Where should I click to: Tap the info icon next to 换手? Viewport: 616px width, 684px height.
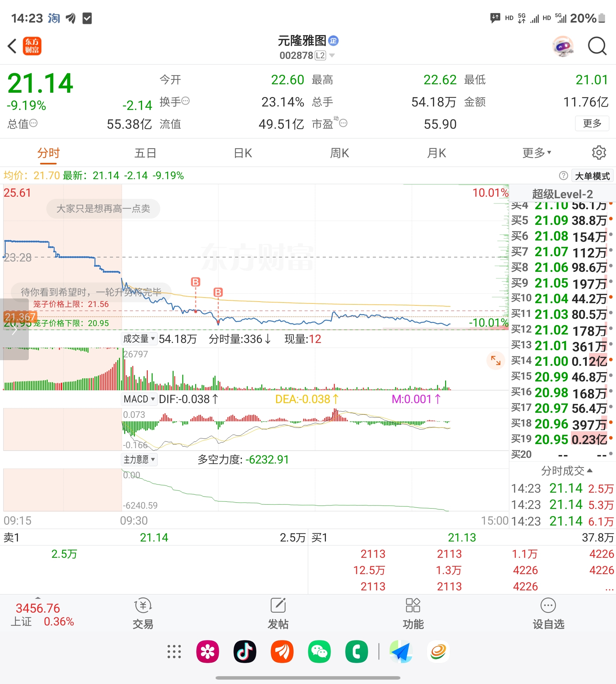point(186,101)
